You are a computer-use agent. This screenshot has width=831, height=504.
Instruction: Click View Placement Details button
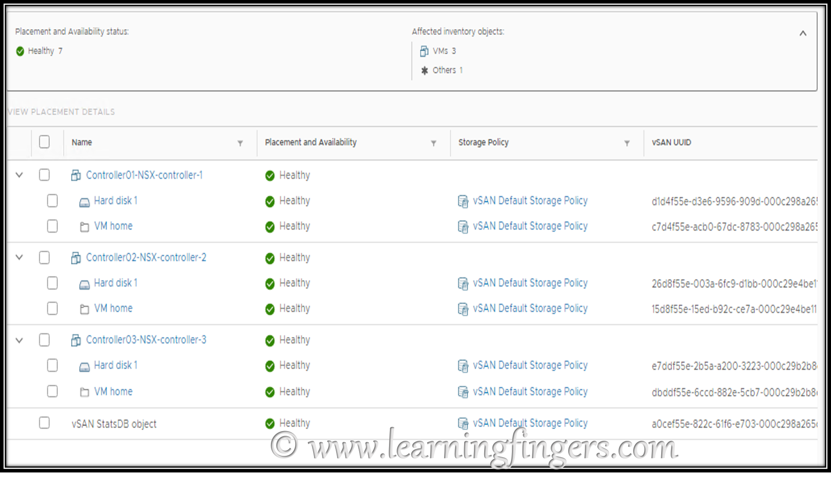pyautogui.click(x=61, y=112)
